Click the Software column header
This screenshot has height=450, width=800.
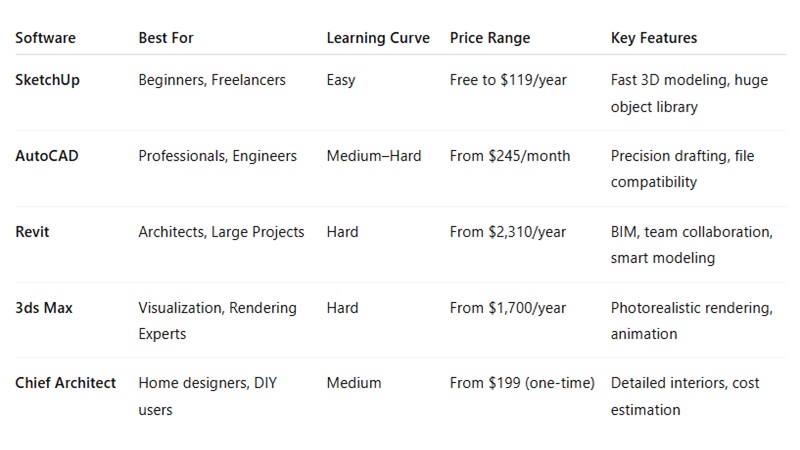(45, 38)
